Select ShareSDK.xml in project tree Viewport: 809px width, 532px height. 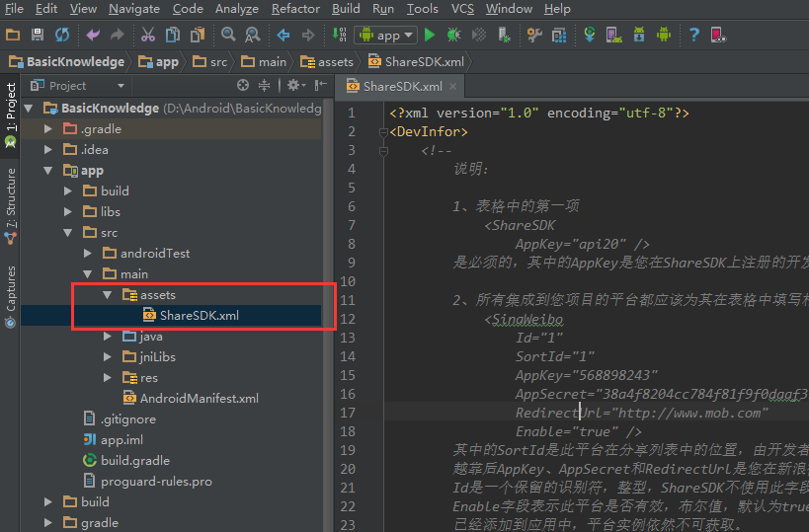(x=191, y=316)
